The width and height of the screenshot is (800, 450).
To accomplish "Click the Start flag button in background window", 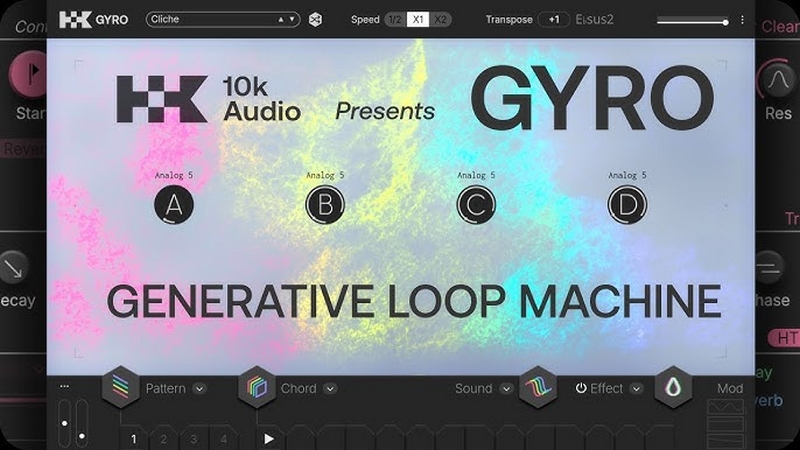I will pos(30,74).
